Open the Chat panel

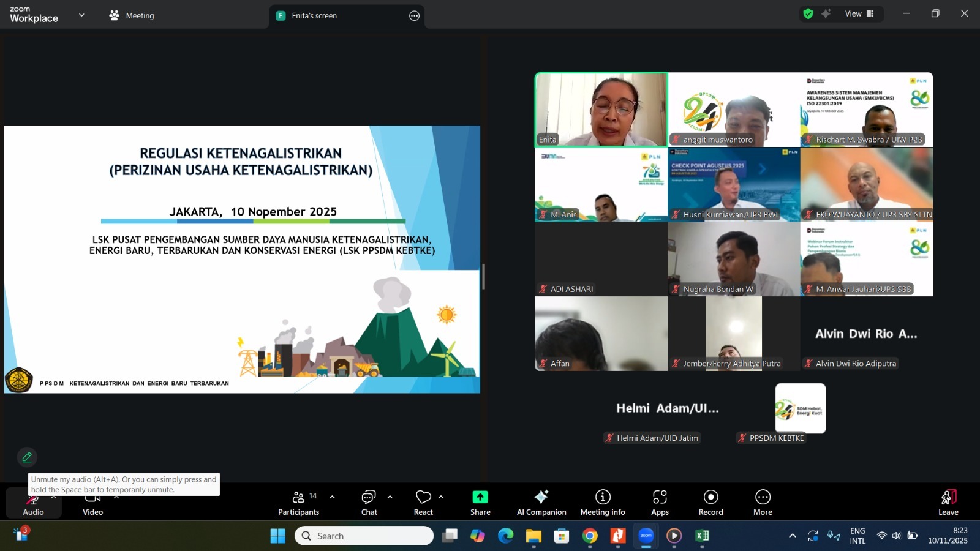coord(369,502)
